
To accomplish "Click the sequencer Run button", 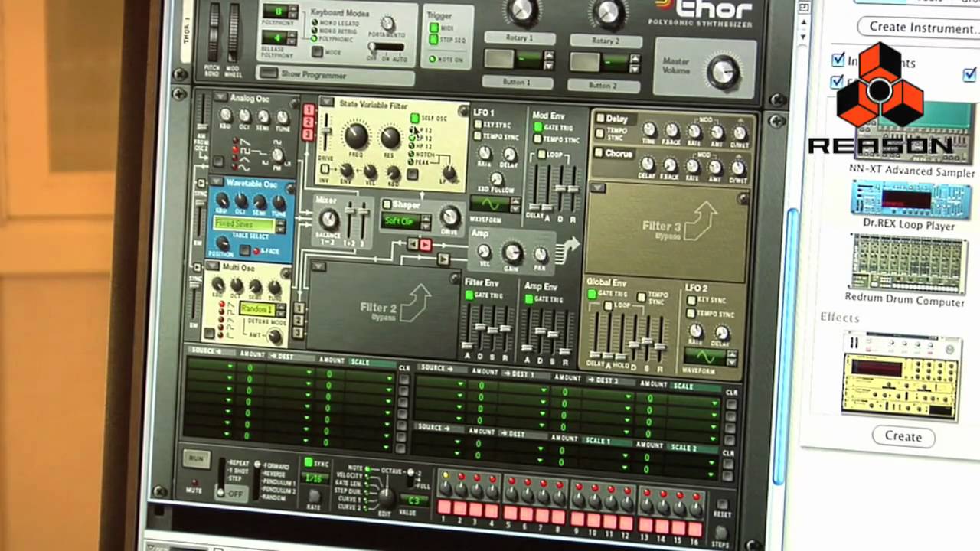I will point(196,458).
